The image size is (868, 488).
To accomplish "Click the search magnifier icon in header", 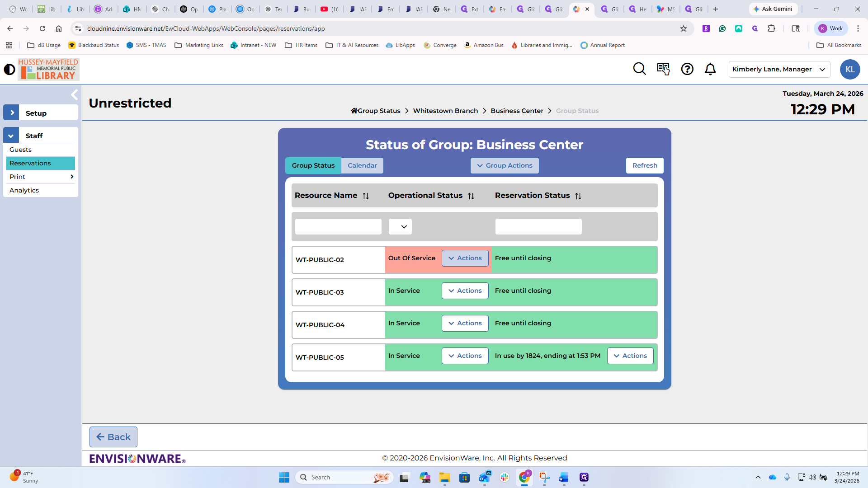I will [639, 69].
